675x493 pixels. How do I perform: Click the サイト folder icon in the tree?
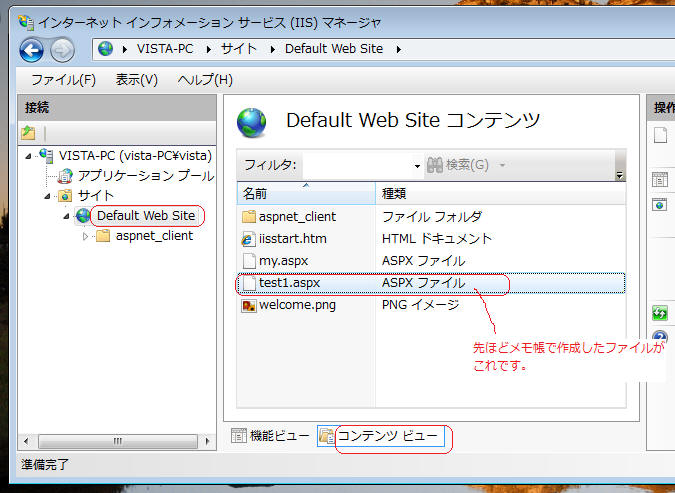(x=65, y=196)
